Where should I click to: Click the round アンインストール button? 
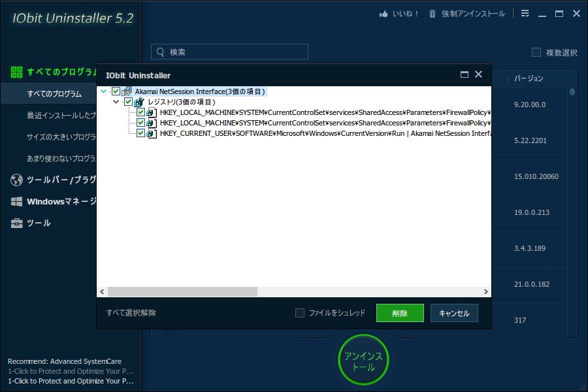coord(363,360)
